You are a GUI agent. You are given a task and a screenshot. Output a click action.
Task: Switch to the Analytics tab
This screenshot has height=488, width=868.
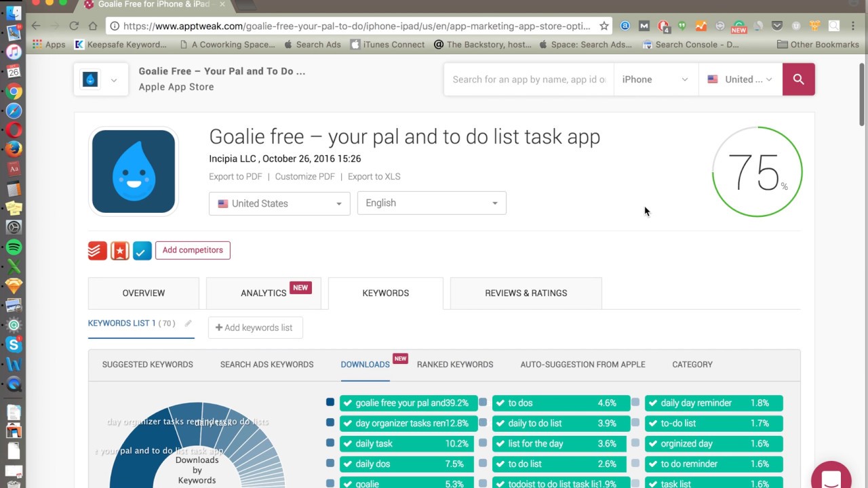click(x=264, y=293)
